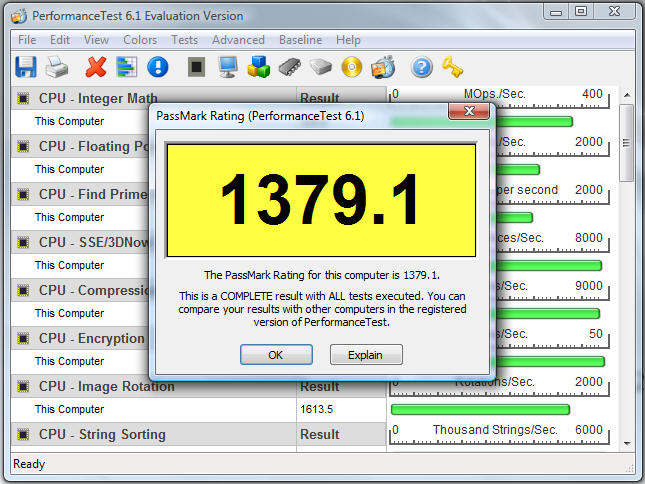Click the scrollbar down arrow in results list
The height and width of the screenshot is (484, 645).
pos(627,444)
